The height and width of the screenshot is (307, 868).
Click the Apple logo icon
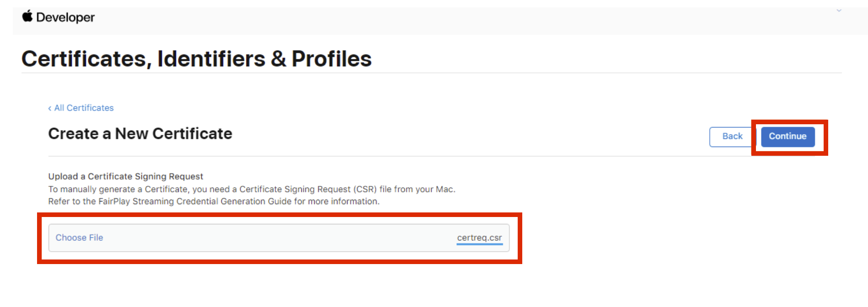tap(27, 16)
